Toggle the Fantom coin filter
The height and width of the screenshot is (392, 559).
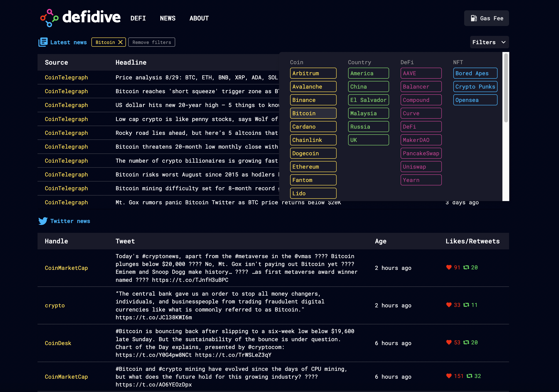coord(313,180)
